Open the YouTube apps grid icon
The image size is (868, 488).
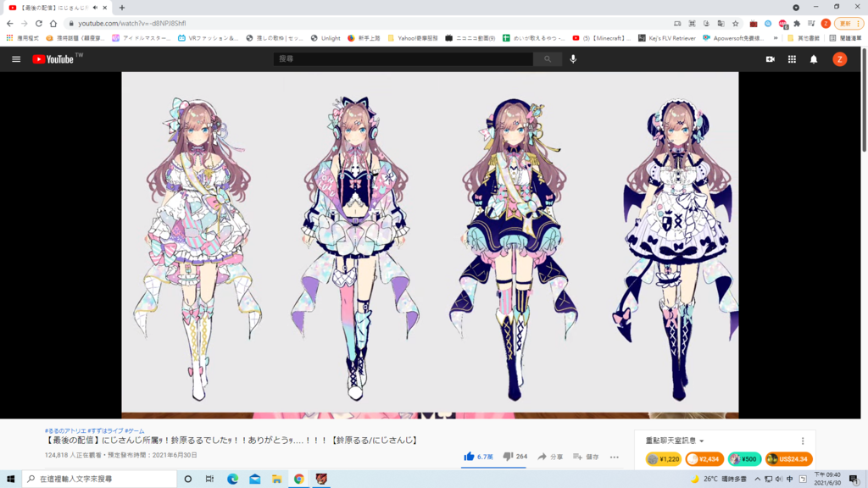click(793, 59)
